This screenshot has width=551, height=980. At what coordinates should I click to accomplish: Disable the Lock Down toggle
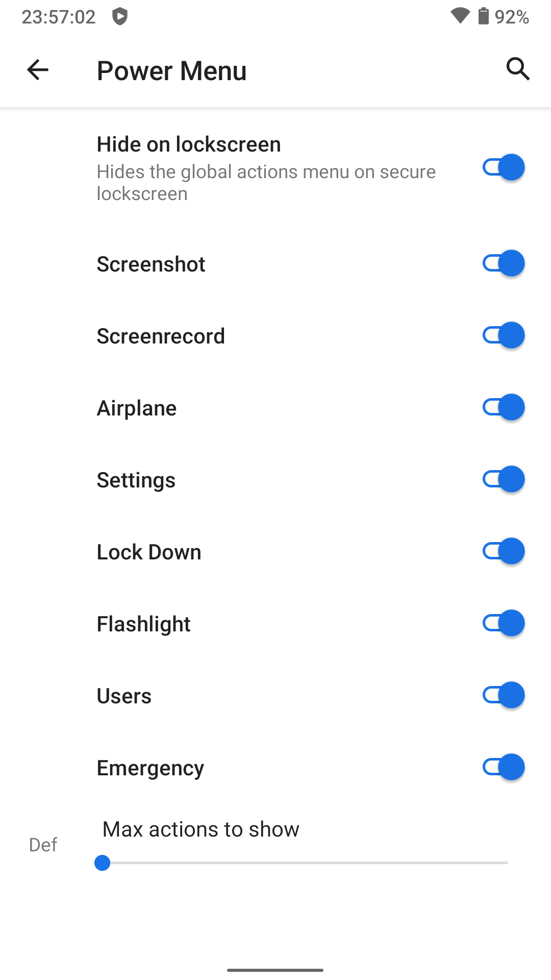(x=504, y=551)
